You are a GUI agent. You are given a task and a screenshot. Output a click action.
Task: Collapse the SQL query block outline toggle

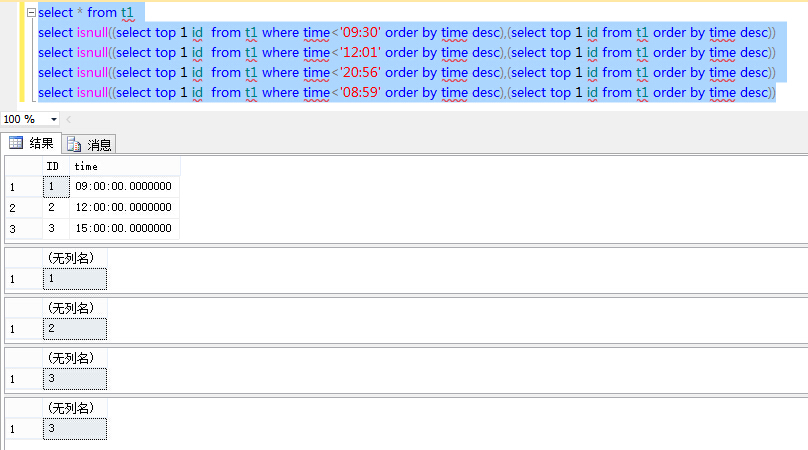click(31, 12)
